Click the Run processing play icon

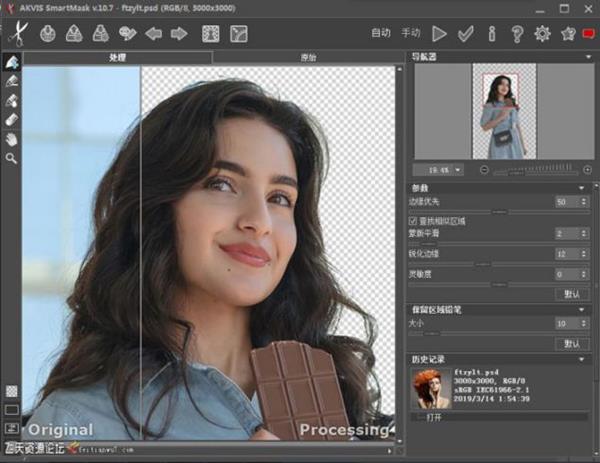438,33
